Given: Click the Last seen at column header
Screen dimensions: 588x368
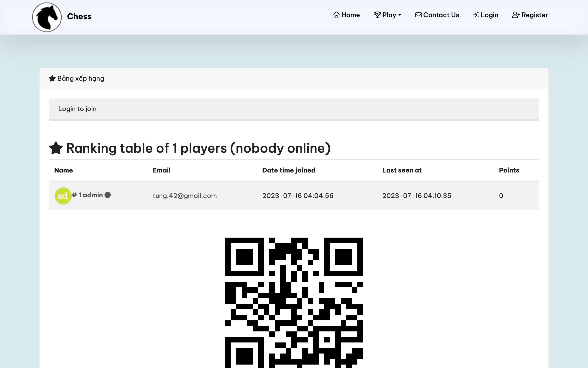Looking at the screenshot, I should coord(402,170).
